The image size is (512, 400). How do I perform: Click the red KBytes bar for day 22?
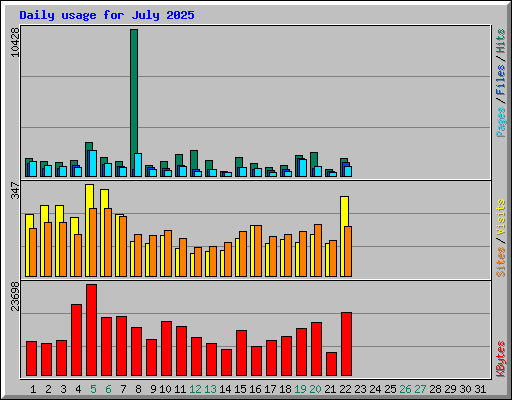point(347,344)
